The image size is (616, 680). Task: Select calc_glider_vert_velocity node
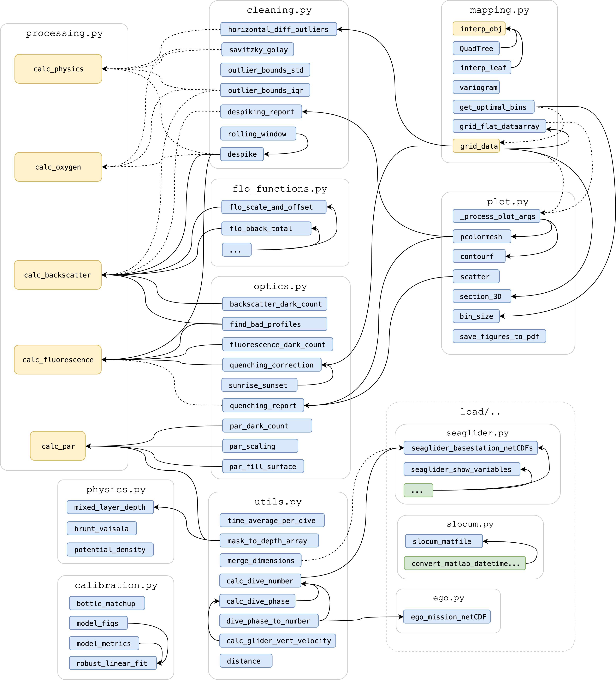pos(278,641)
